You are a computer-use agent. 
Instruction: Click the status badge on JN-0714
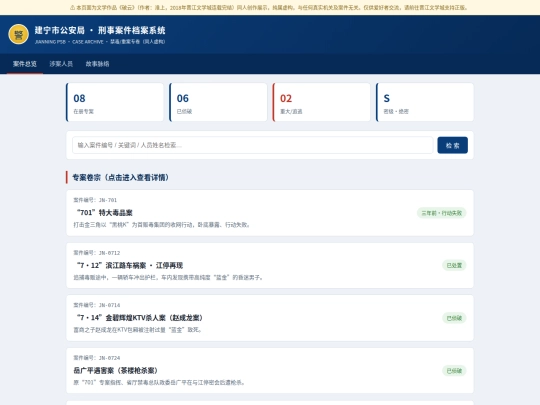pyautogui.click(x=454, y=318)
